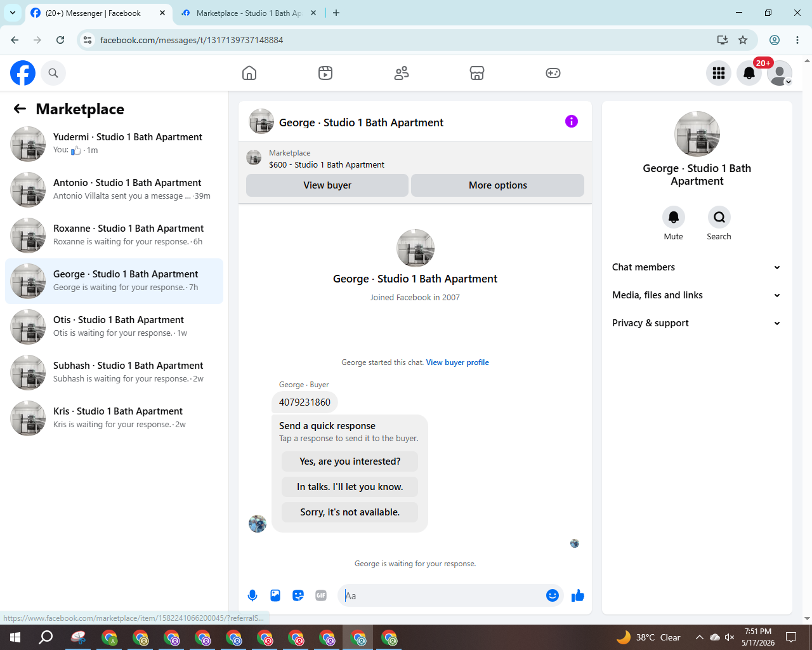The image size is (812, 650).
Task: Open the account profile avatar menu
Action: pyautogui.click(x=780, y=73)
